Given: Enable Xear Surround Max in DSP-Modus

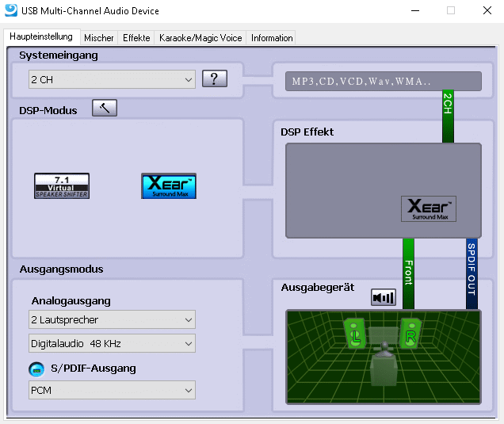Looking at the screenshot, I should pyautogui.click(x=169, y=185).
